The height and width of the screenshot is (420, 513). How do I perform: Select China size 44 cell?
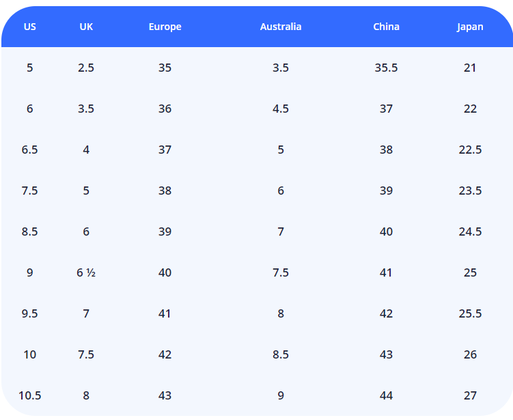tap(386, 395)
